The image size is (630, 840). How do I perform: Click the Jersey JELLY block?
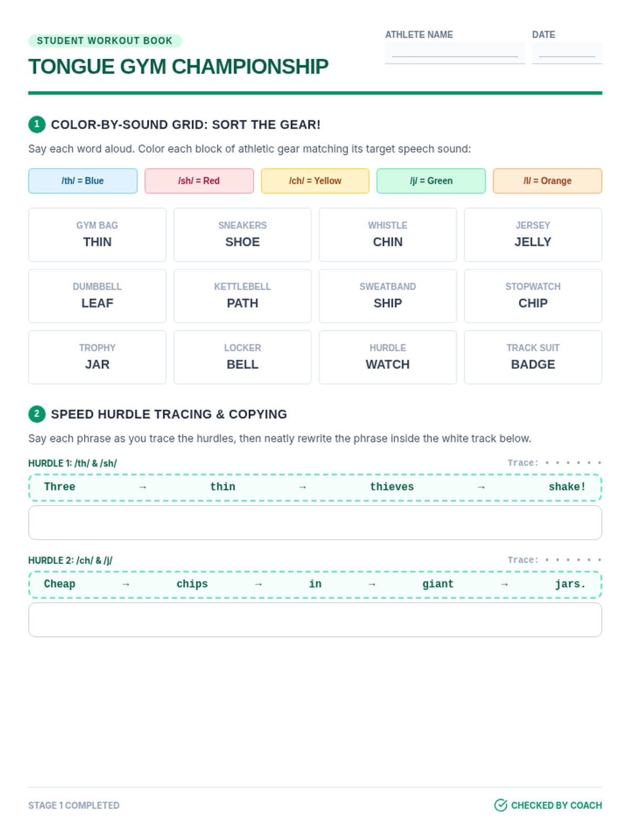pyautogui.click(x=533, y=235)
